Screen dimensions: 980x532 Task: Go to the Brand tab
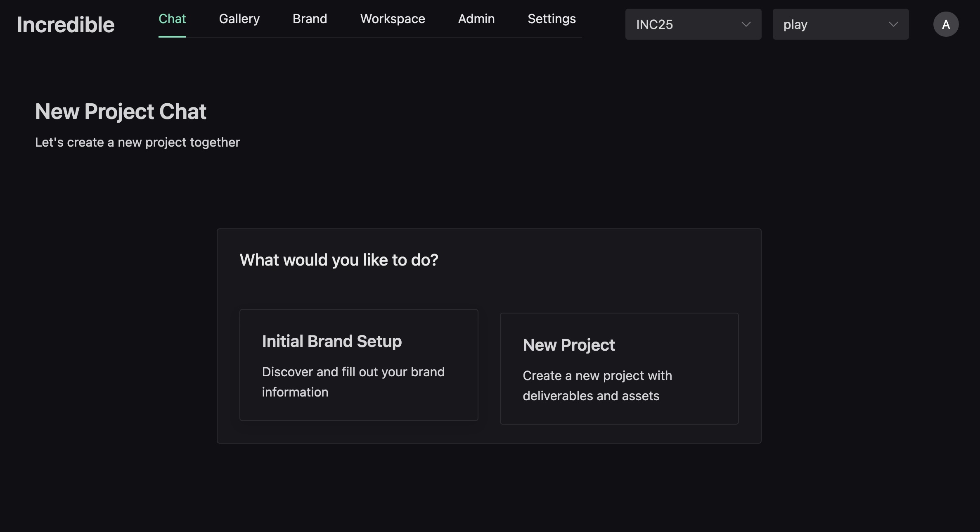[x=310, y=19]
